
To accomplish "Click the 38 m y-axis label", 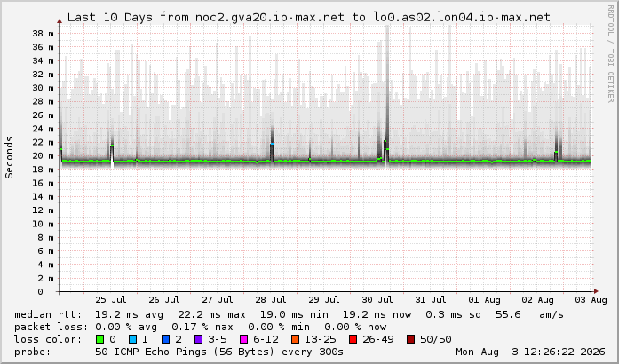I will click(x=43, y=34).
